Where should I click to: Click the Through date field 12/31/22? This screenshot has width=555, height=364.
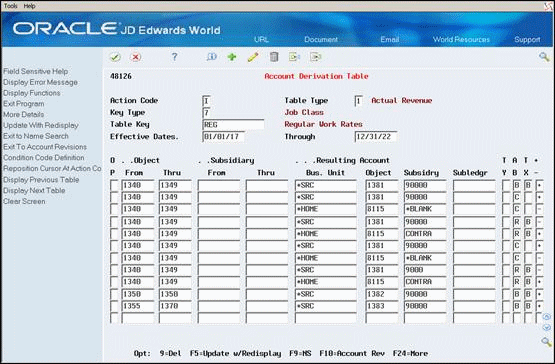(376, 137)
